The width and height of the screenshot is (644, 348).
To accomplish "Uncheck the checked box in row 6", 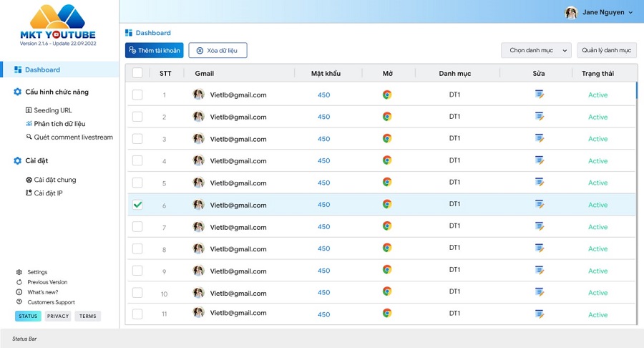I will coord(137,205).
